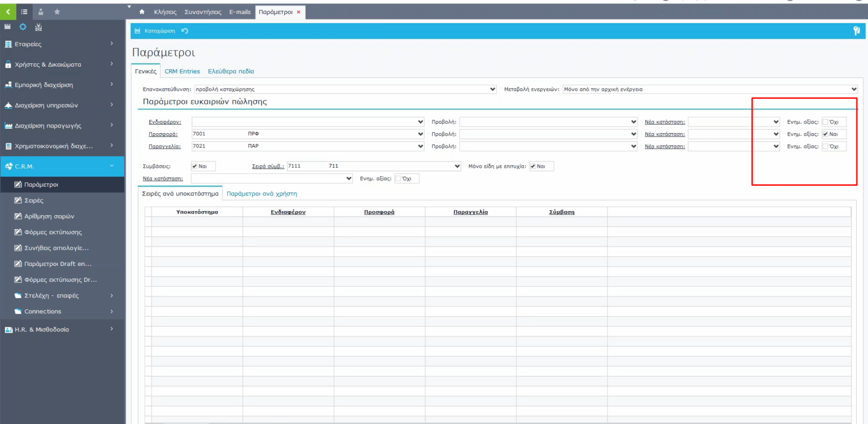Screen dimensions: 868x424
Task: Toggle Ενημ. αξίας checkbox in Ενδιαφέρον row
Action: tap(824, 121)
